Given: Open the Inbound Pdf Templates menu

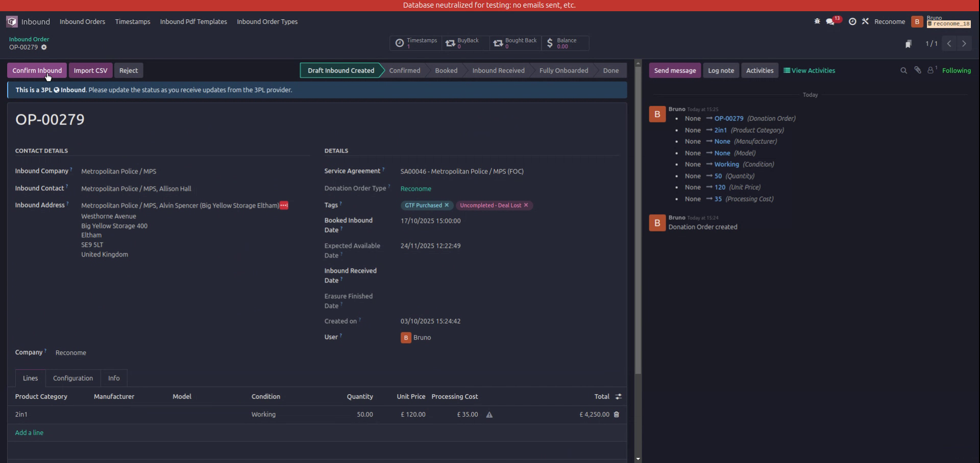Looking at the screenshot, I should tap(193, 21).
